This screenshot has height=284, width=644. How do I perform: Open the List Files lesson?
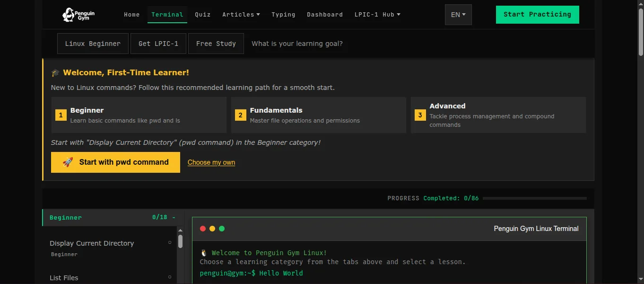tap(110, 277)
